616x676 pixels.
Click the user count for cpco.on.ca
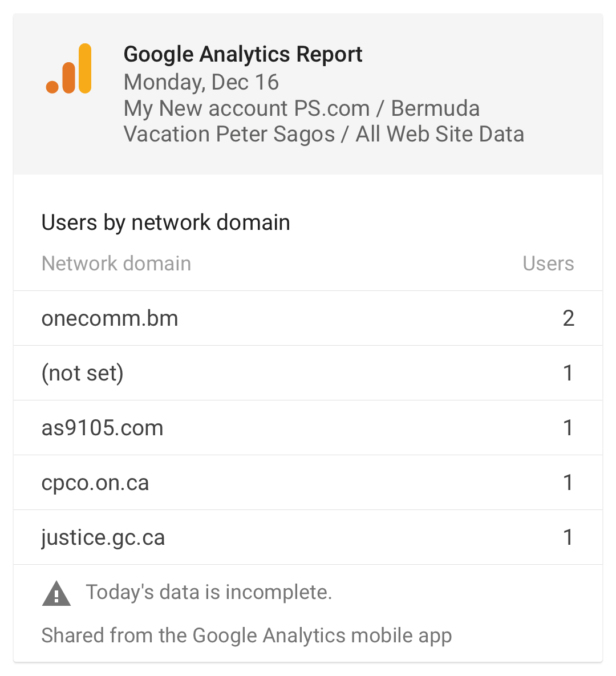click(569, 483)
